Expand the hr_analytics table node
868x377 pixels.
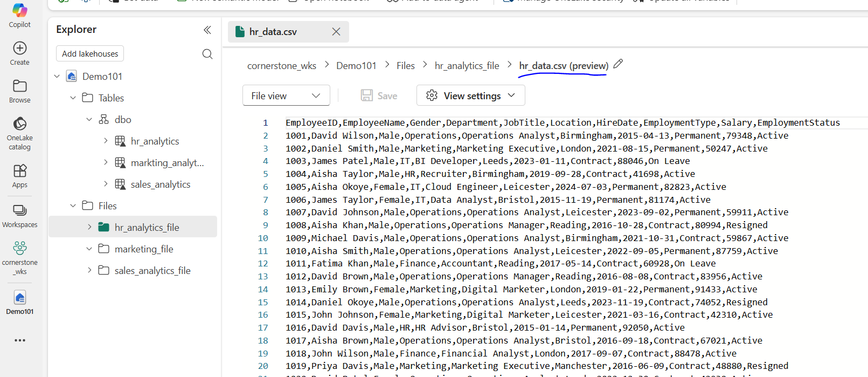click(106, 141)
